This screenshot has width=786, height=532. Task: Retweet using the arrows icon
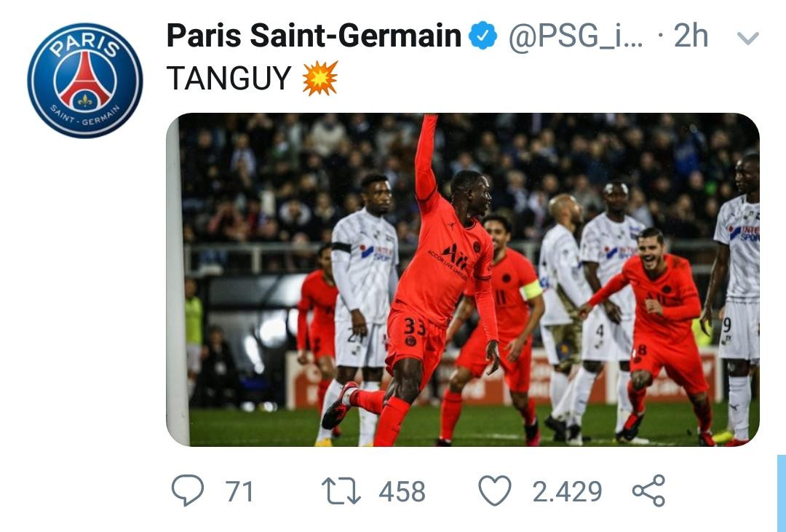[x=341, y=491]
